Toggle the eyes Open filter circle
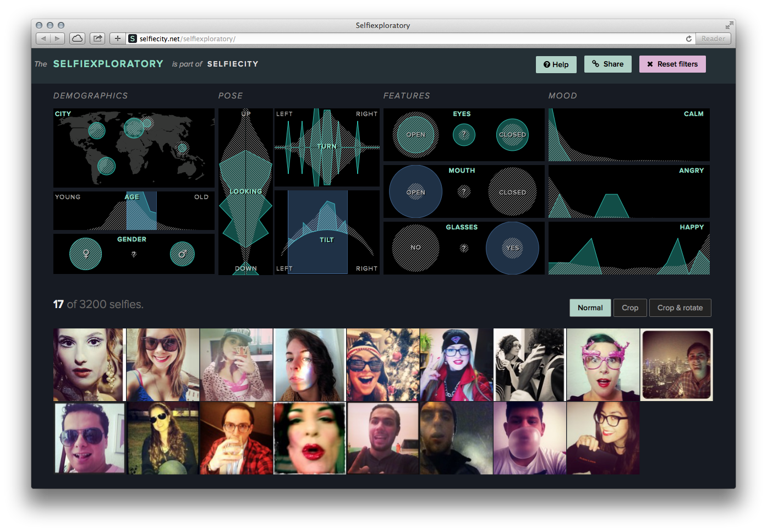Screen dimensions: 767x532 (415, 135)
